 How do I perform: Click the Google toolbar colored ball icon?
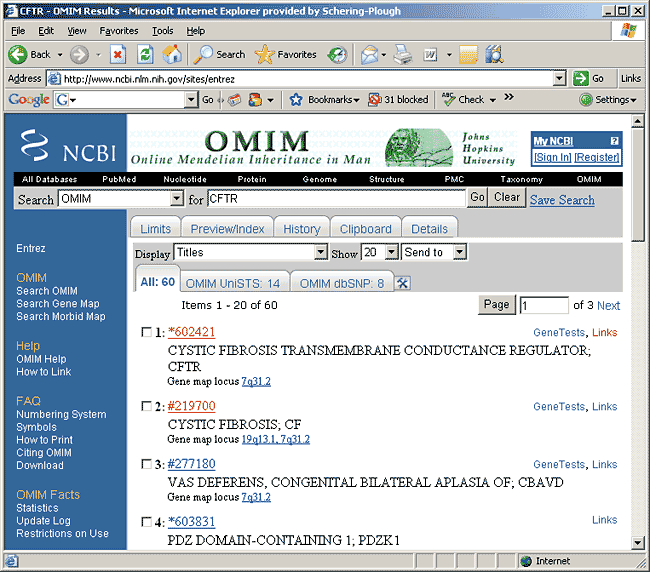(255, 99)
